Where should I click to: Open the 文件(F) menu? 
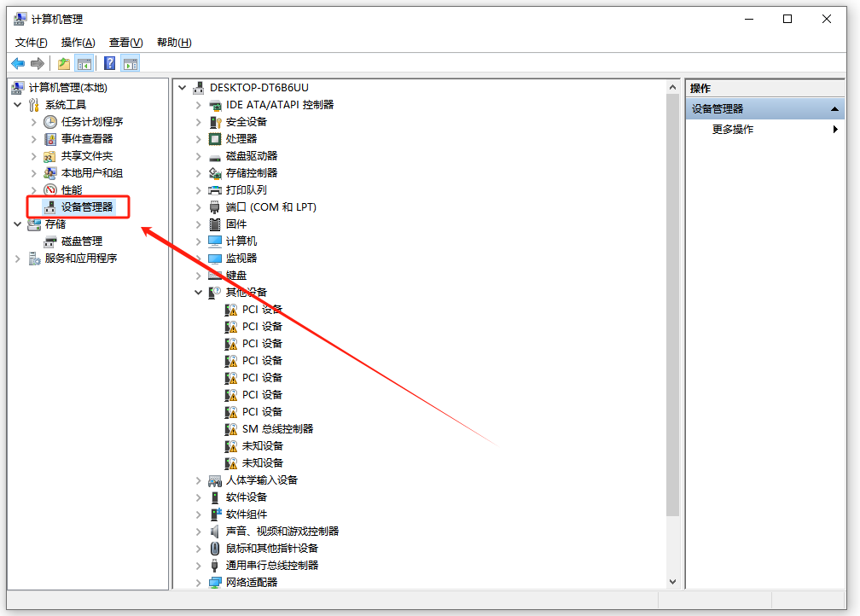32,43
